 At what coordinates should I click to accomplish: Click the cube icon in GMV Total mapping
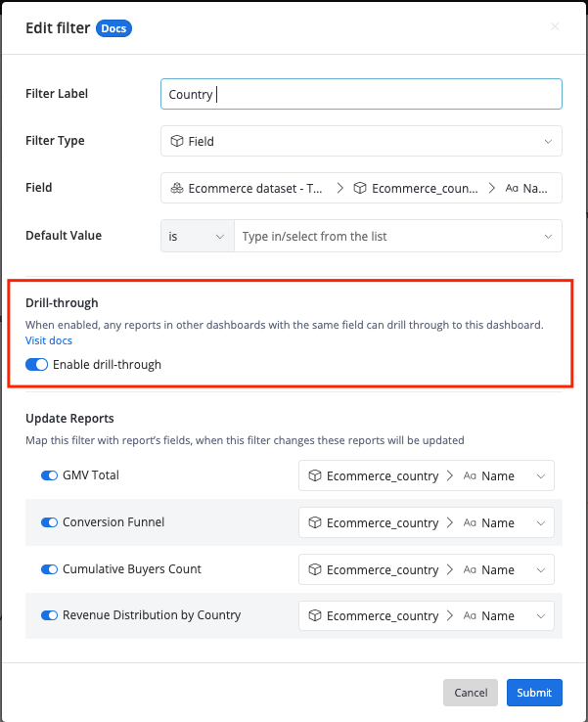pyautogui.click(x=315, y=475)
